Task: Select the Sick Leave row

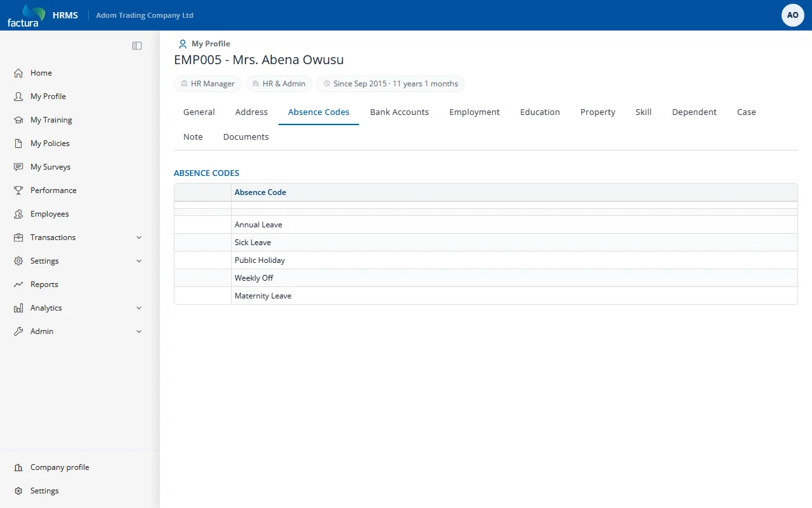Action: pos(486,243)
